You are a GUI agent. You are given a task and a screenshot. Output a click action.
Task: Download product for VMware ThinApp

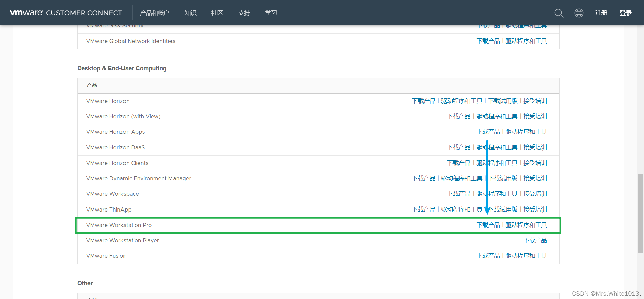(424, 210)
